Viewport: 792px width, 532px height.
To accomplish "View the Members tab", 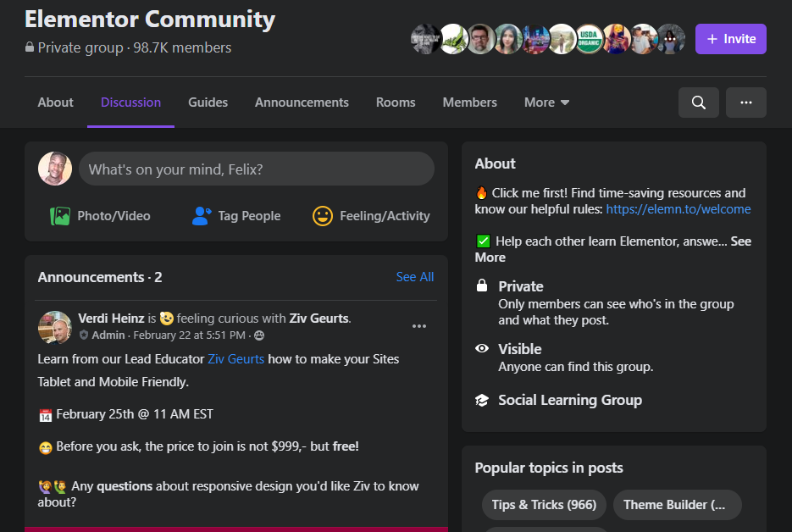I will click(x=470, y=103).
